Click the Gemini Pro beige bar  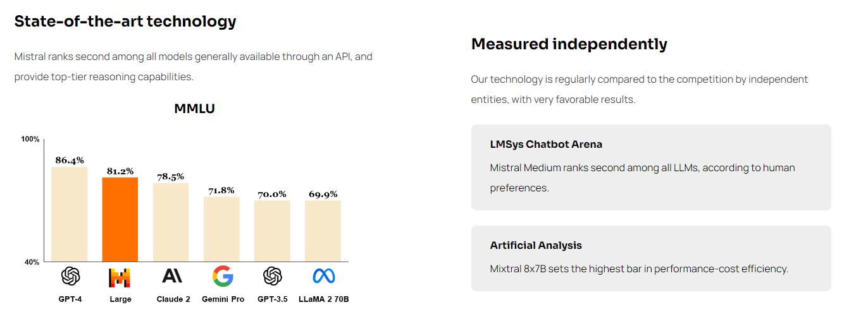(221, 229)
